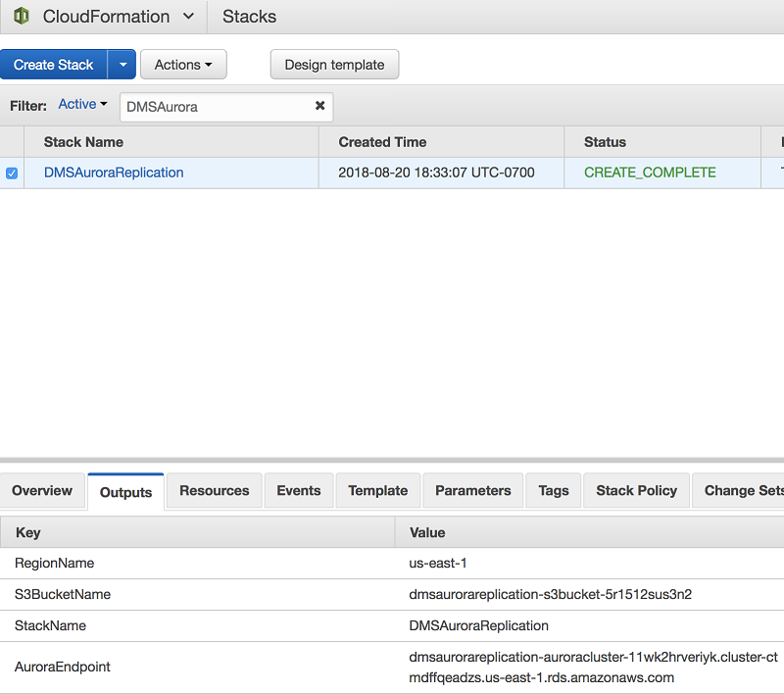Click the DMSAuroraReplication value in Outputs

(x=478, y=625)
